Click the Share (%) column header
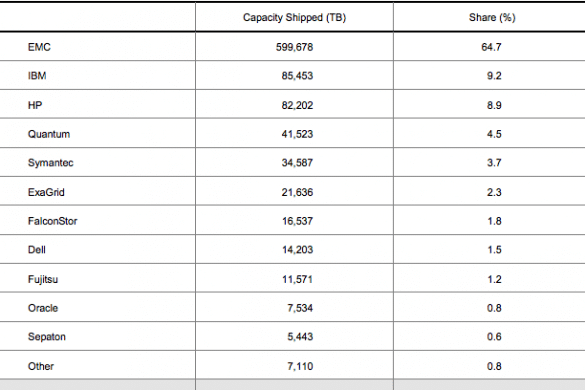 (x=492, y=18)
